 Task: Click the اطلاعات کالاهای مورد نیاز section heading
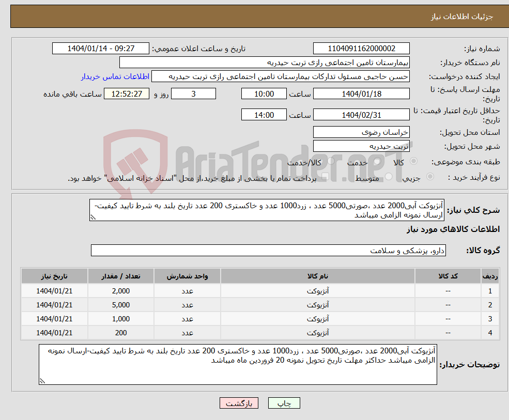[453, 229]
